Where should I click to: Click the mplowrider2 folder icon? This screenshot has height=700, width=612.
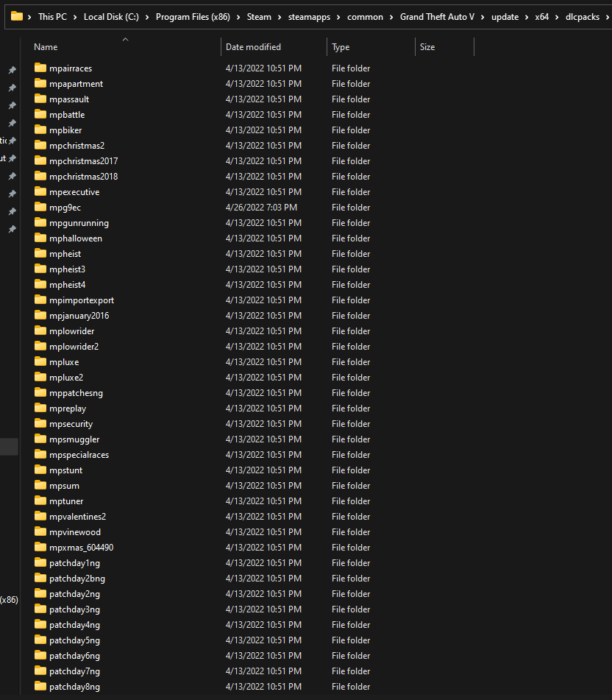click(40, 346)
